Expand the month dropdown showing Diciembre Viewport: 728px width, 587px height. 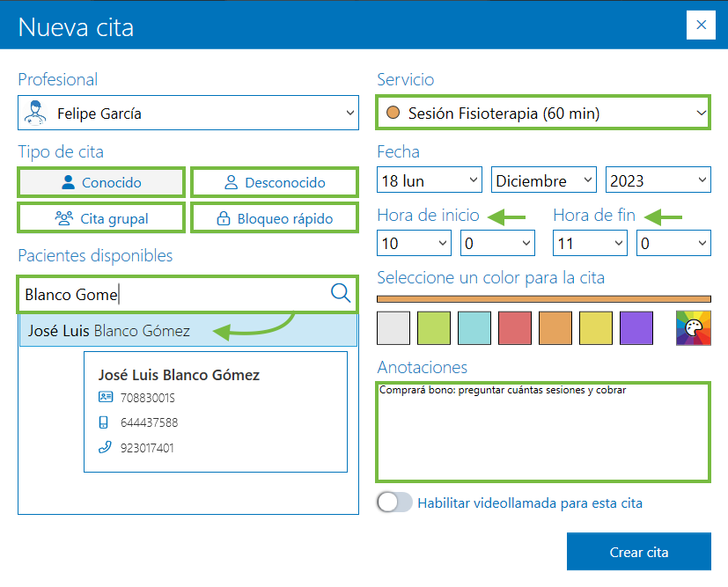[543, 180]
